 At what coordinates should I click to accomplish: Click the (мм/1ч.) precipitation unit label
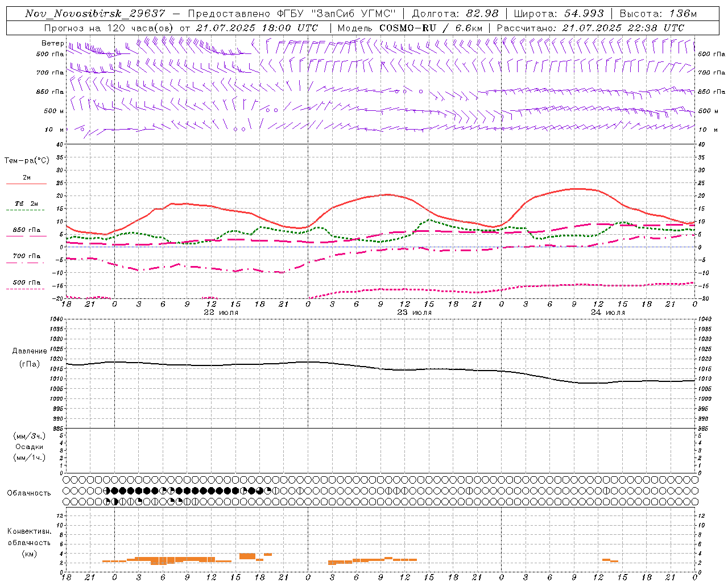pos(30,458)
